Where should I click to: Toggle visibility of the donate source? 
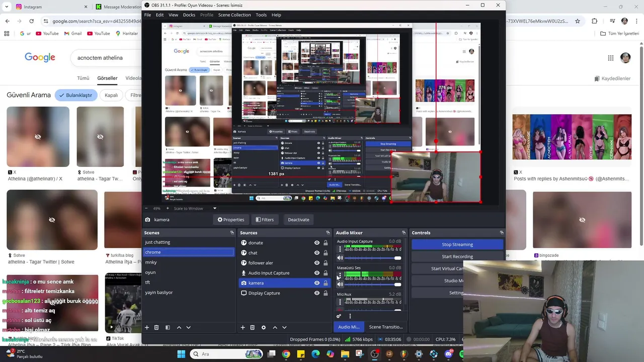point(316,243)
